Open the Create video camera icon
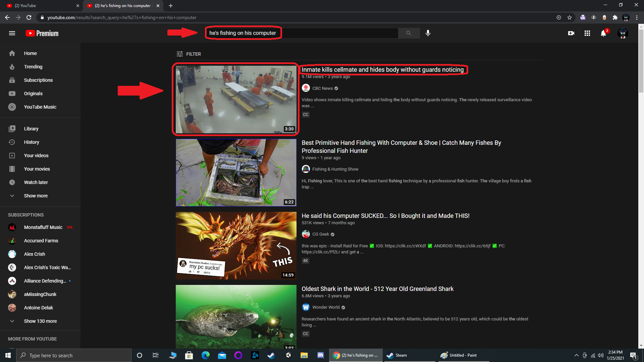Image resolution: width=644 pixels, height=362 pixels. 571,33
